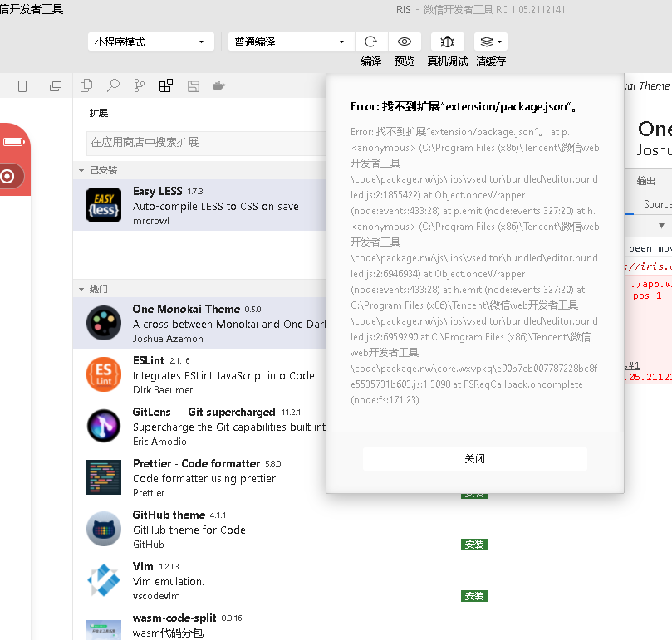The height and width of the screenshot is (640, 672).
Task: Open the 小程序模式 mode dropdown
Action: point(151,42)
